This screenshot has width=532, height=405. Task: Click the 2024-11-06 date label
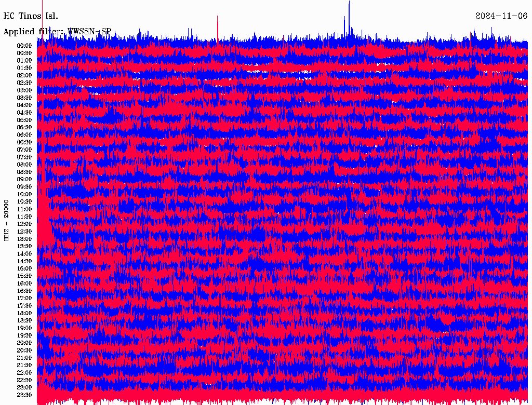tap(501, 16)
